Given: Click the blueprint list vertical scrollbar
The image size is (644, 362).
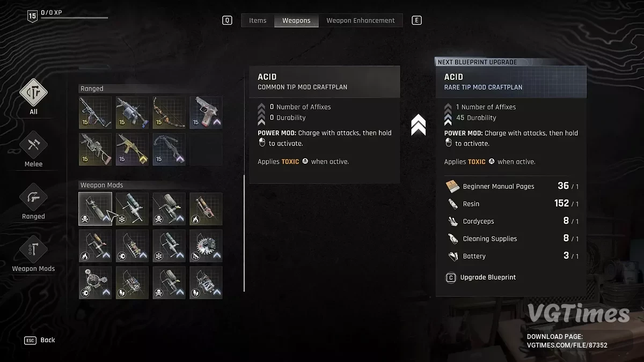Looking at the screenshot, I should pyautogui.click(x=244, y=233).
